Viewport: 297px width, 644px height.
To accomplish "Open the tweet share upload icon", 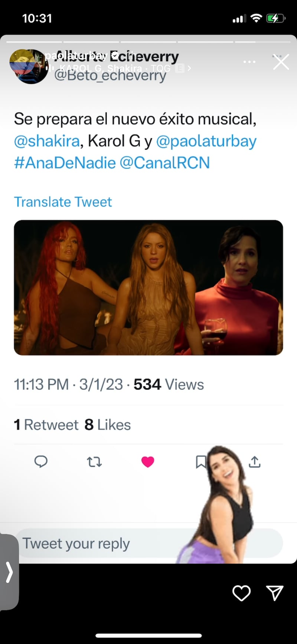I will pyautogui.click(x=255, y=462).
